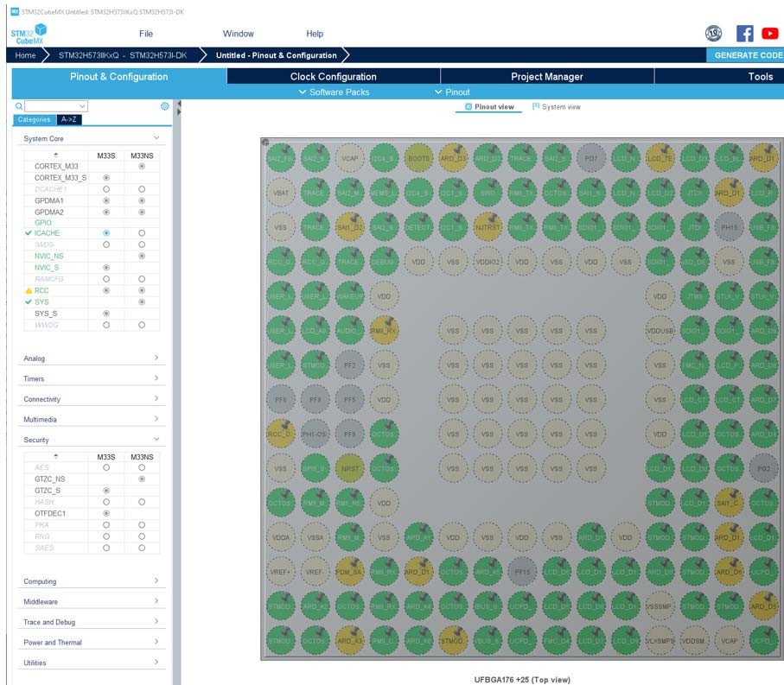Select the NRST pin on the chip

coord(349,469)
